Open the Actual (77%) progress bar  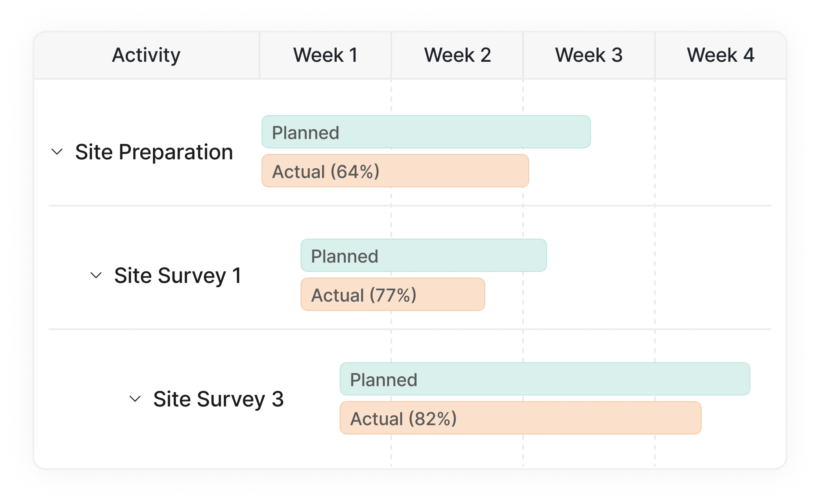(393, 295)
